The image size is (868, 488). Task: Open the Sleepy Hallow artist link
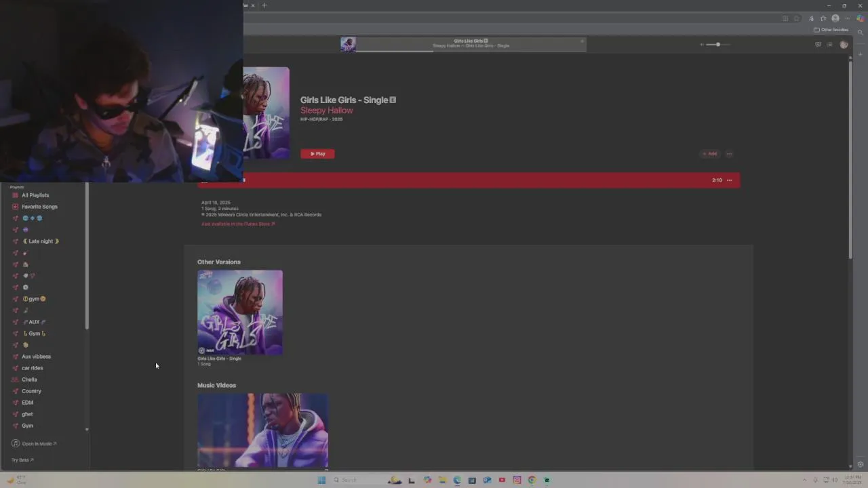point(326,110)
